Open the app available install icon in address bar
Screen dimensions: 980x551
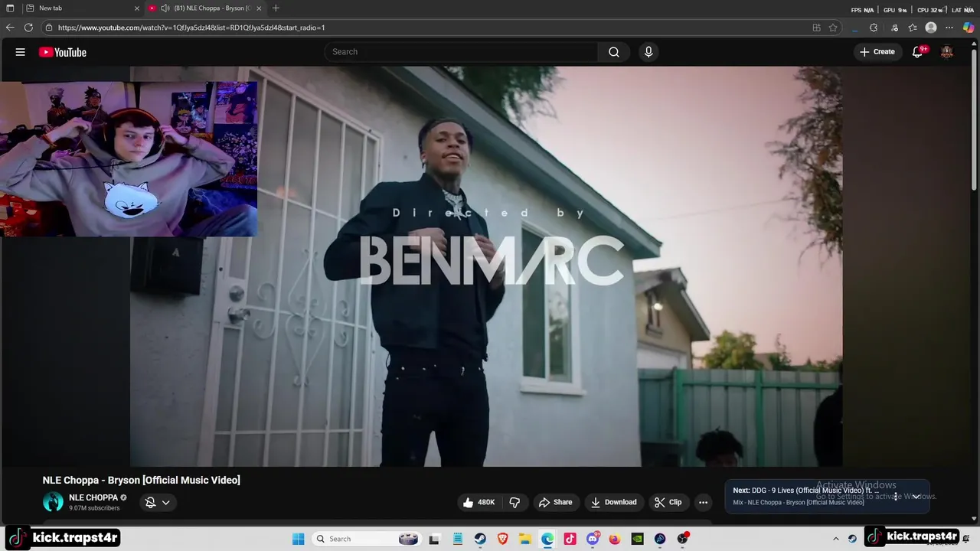816,28
